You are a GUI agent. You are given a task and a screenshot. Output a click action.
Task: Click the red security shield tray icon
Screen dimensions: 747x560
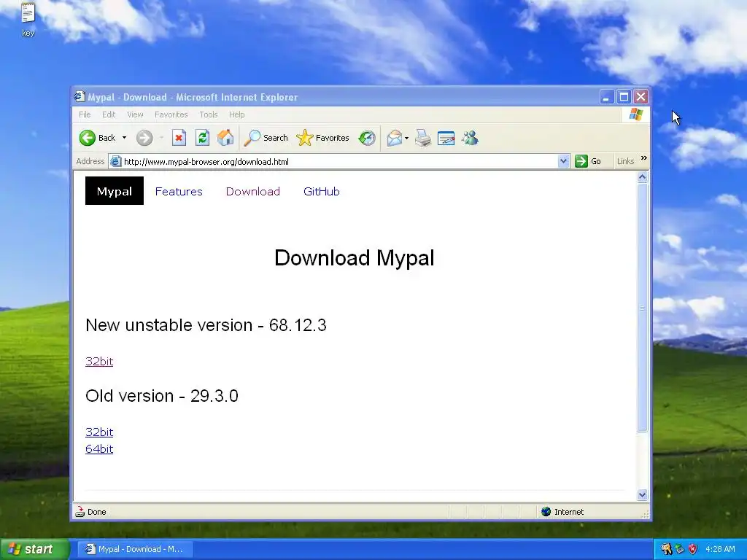693,549
